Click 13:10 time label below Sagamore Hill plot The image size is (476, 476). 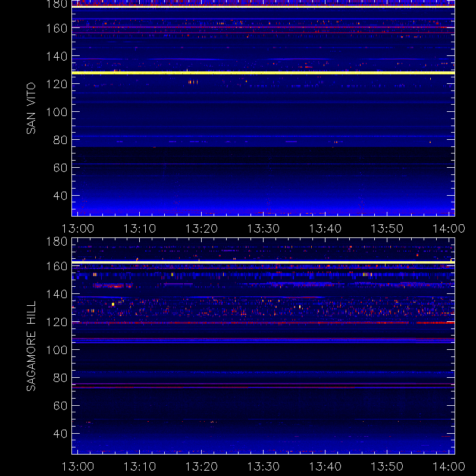(x=140, y=466)
